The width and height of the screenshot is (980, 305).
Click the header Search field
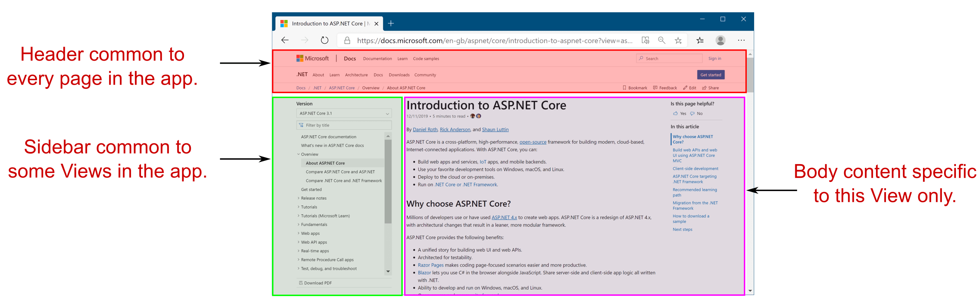click(x=669, y=58)
